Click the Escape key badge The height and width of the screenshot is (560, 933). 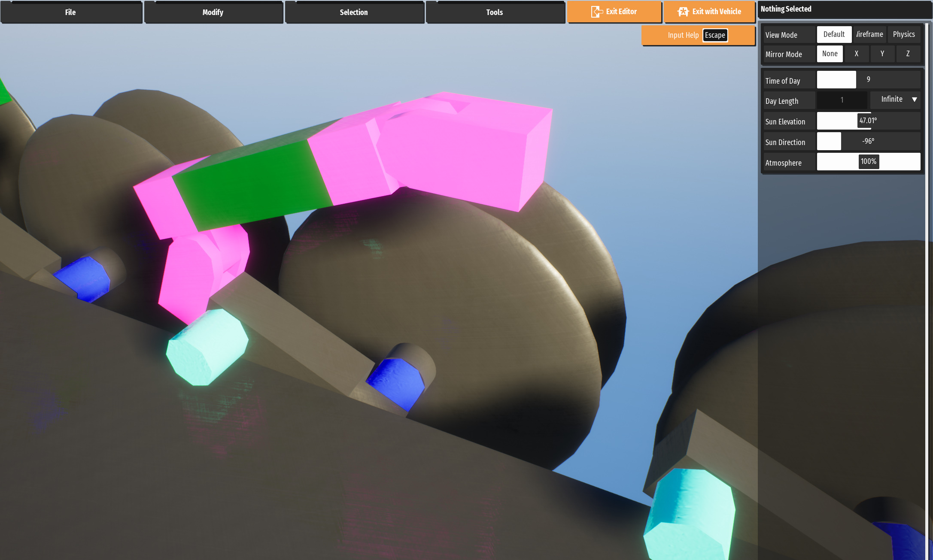coord(715,35)
